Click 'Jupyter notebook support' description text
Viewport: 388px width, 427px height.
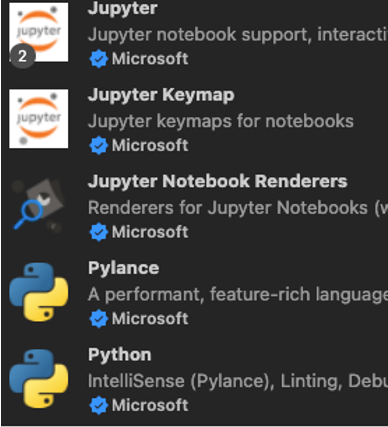(x=238, y=35)
